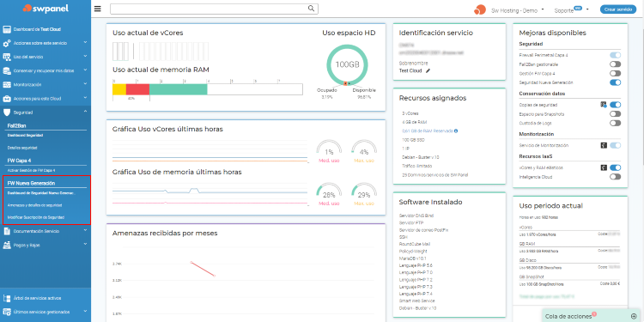This screenshot has height=322, width=644.
Task: Click the config icon beside Servicio de Monitorización
Action: click(604, 145)
